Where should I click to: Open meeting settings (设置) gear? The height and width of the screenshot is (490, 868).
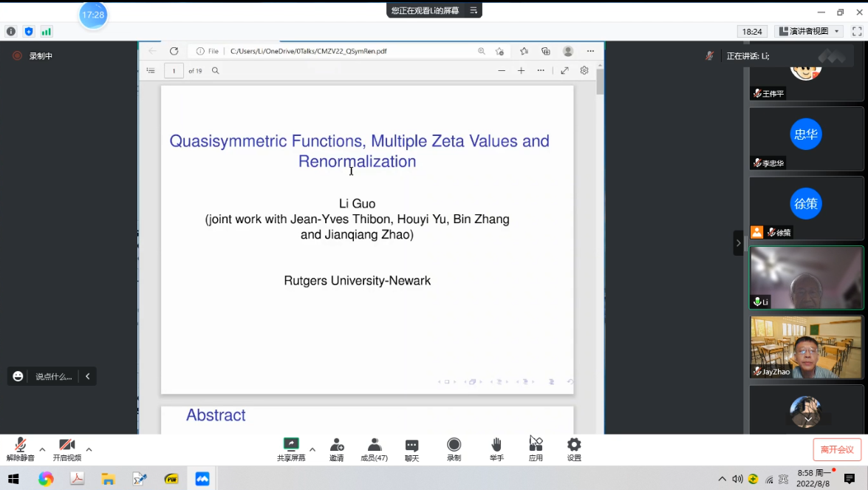click(x=574, y=448)
